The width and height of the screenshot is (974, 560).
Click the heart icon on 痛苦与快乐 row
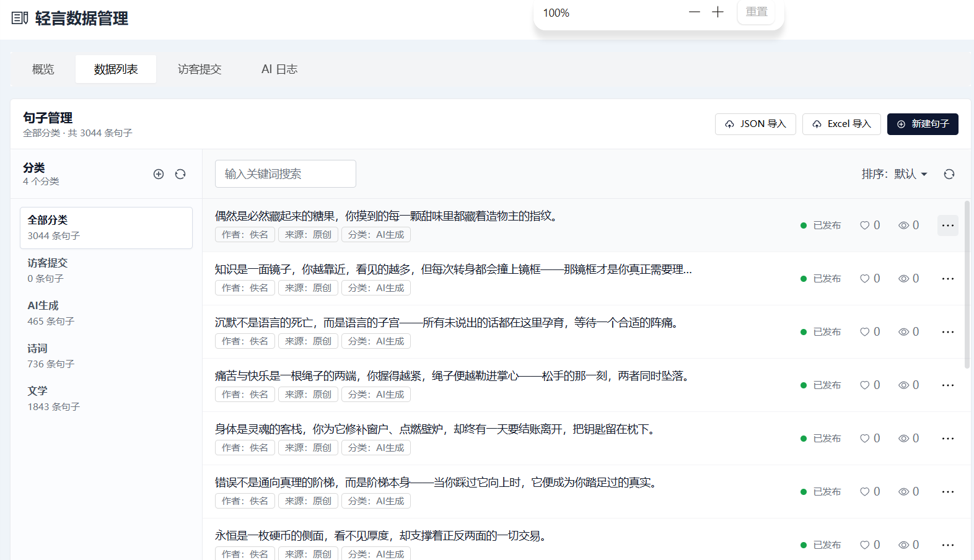pyautogui.click(x=865, y=385)
